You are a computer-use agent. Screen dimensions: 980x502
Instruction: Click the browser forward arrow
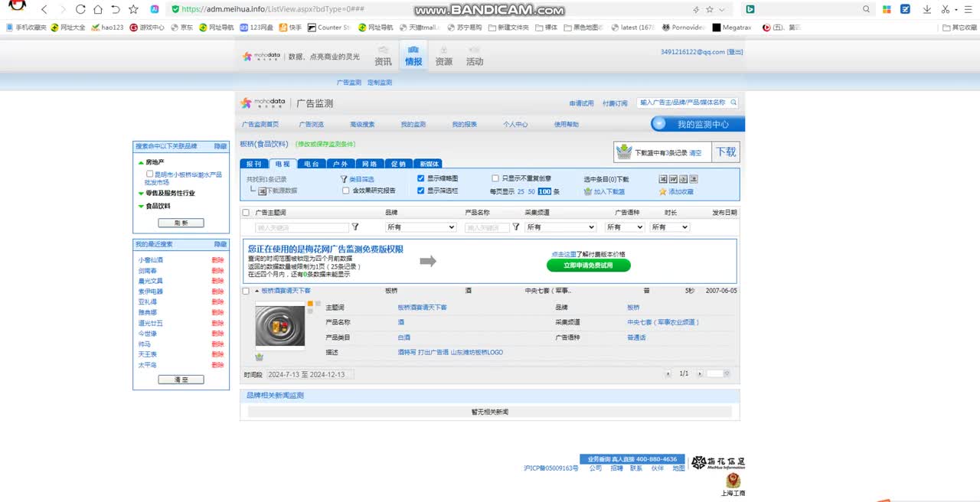pos(62,9)
